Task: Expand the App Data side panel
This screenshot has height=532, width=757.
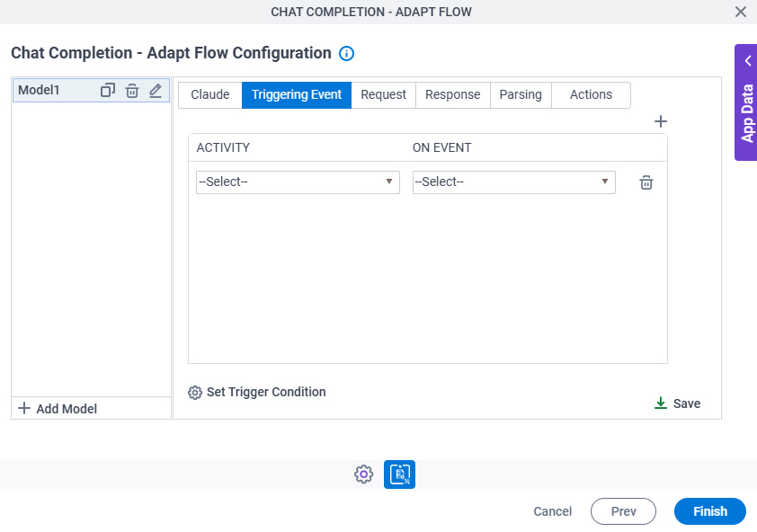Action: click(746, 102)
